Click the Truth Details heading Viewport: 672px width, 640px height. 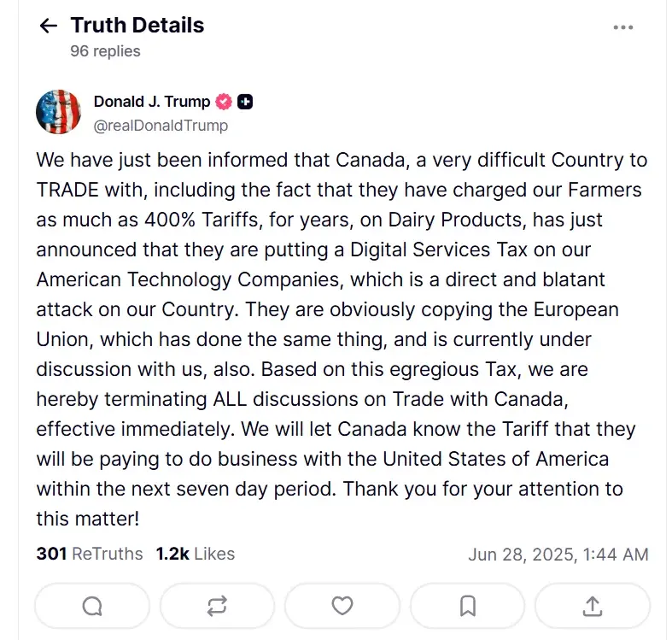click(x=137, y=26)
